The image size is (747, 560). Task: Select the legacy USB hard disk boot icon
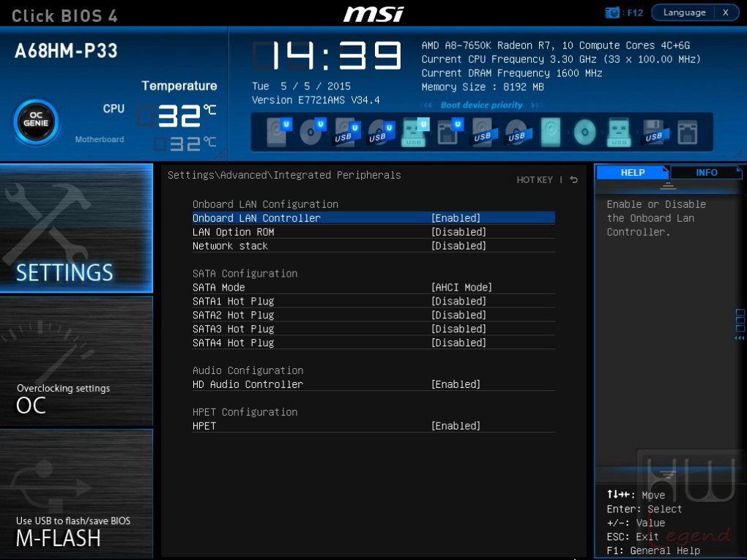[x=485, y=132]
